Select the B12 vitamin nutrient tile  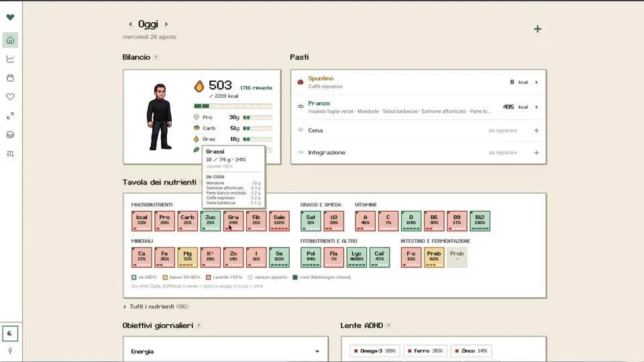click(480, 221)
